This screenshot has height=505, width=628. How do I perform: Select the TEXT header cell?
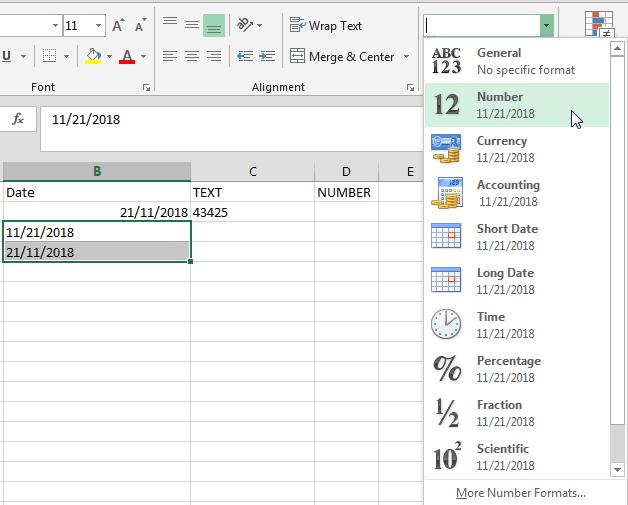click(x=253, y=192)
